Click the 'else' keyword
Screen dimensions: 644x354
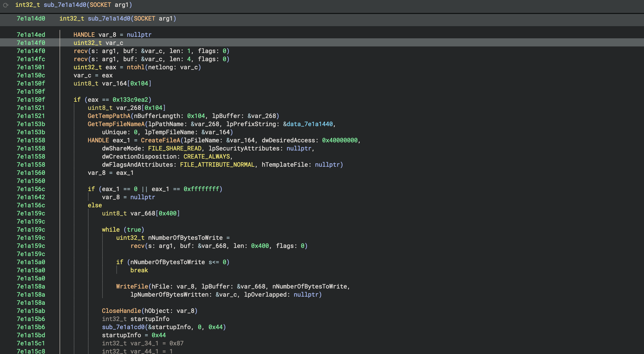[95, 205]
